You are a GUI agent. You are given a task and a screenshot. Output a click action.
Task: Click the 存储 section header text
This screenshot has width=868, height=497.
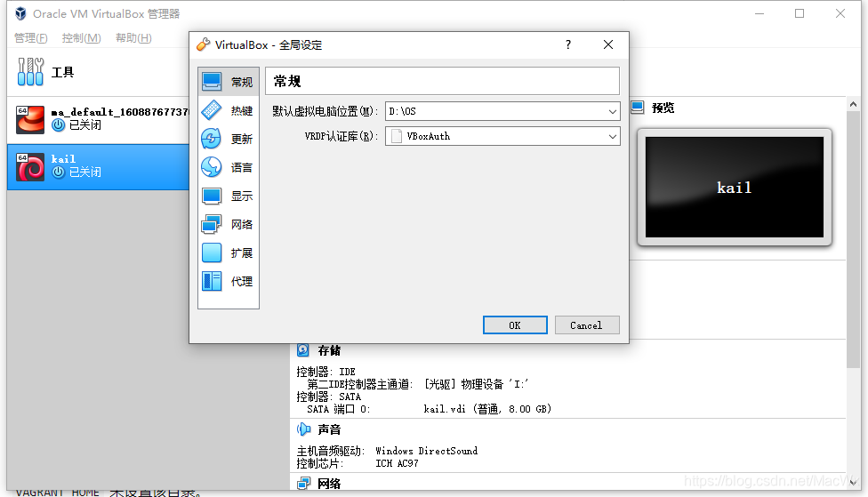click(x=329, y=350)
